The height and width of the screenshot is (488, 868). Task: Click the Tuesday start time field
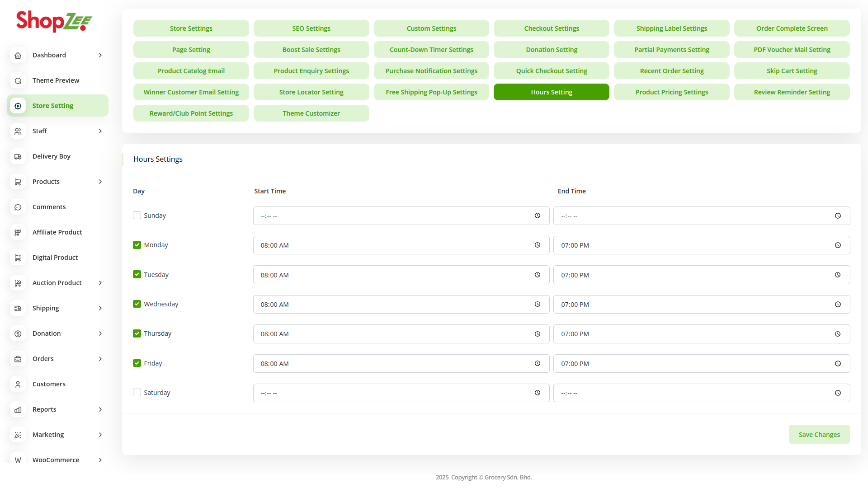pyautogui.click(x=393, y=275)
